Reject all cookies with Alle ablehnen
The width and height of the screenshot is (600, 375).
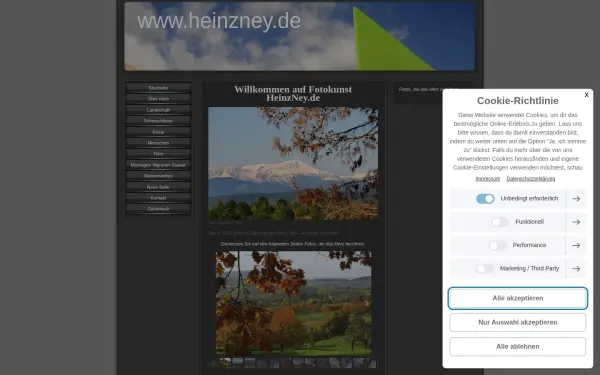click(x=517, y=346)
